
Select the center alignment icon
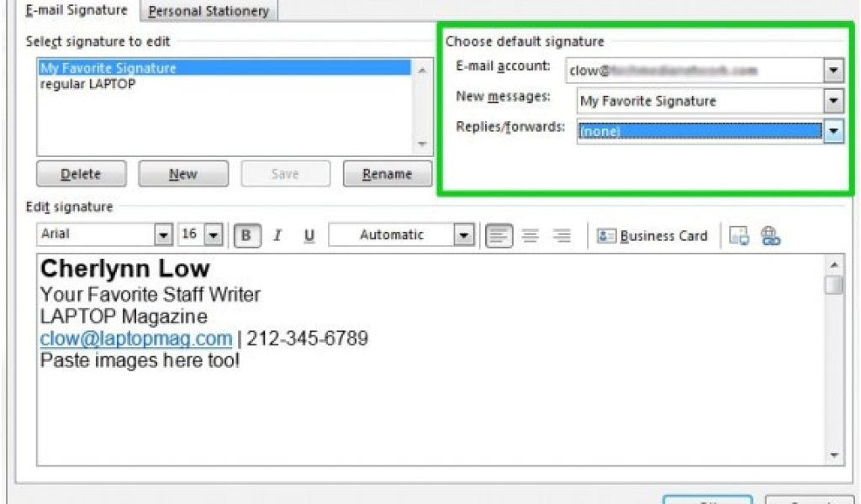(530, 235)
